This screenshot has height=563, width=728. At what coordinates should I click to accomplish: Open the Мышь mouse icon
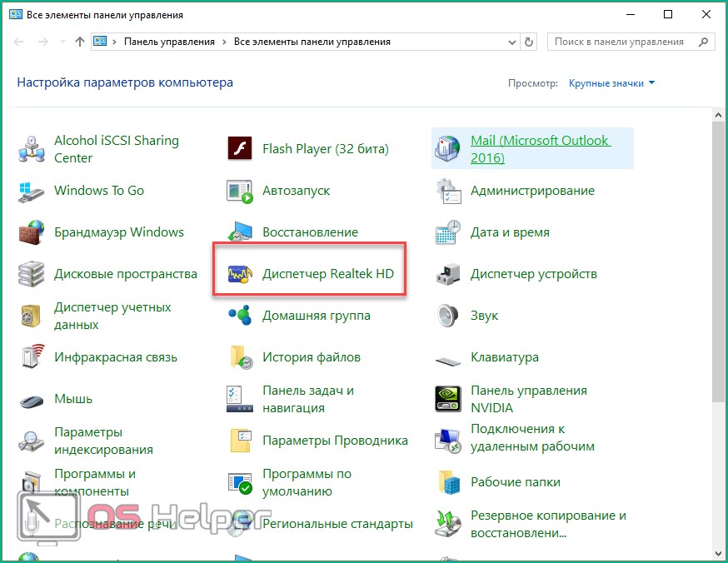32,401
